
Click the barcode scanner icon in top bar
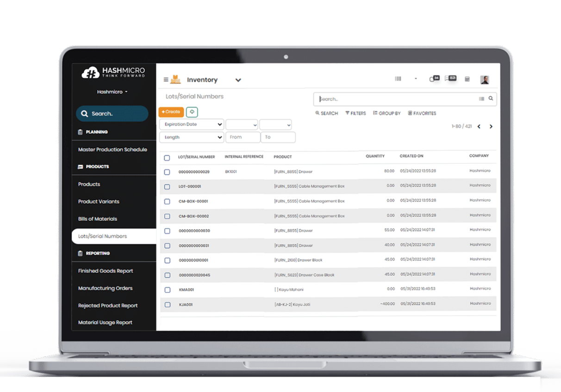[x=398, y=79]
